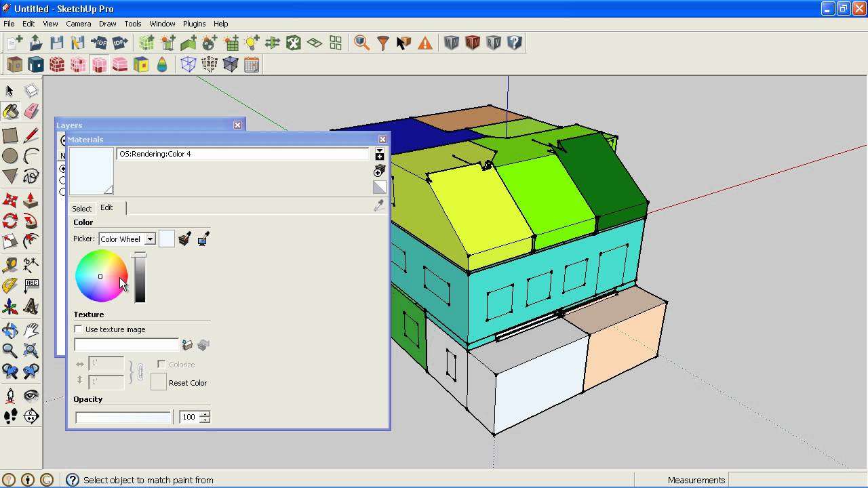This screenshot has height=488, width=868.
Task: Click the material name field OS:Rendering:Color 4
Action: [x=242, y=155]
